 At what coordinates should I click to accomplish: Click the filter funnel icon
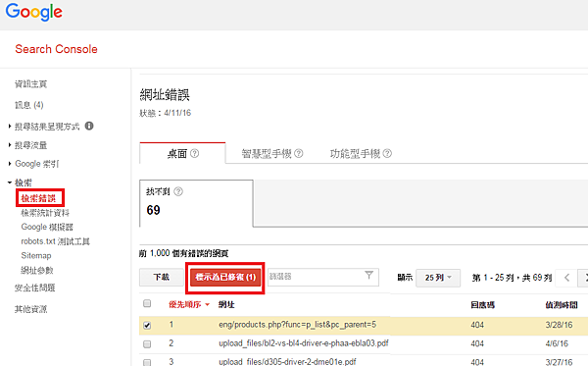pyautogui.click(x=369, y=275)
